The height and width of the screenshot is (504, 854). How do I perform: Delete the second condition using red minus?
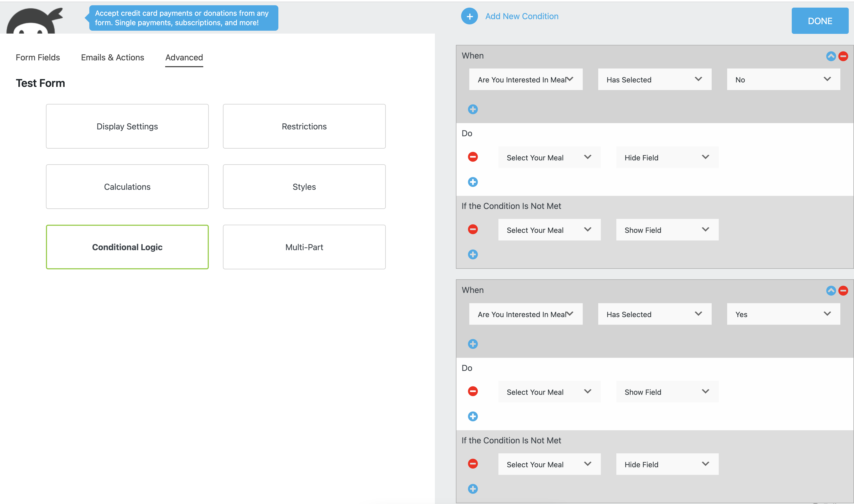coord(843,291)
